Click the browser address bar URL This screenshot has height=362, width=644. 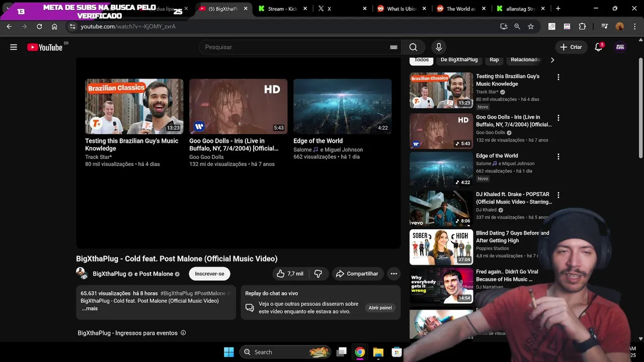(128, 27)
